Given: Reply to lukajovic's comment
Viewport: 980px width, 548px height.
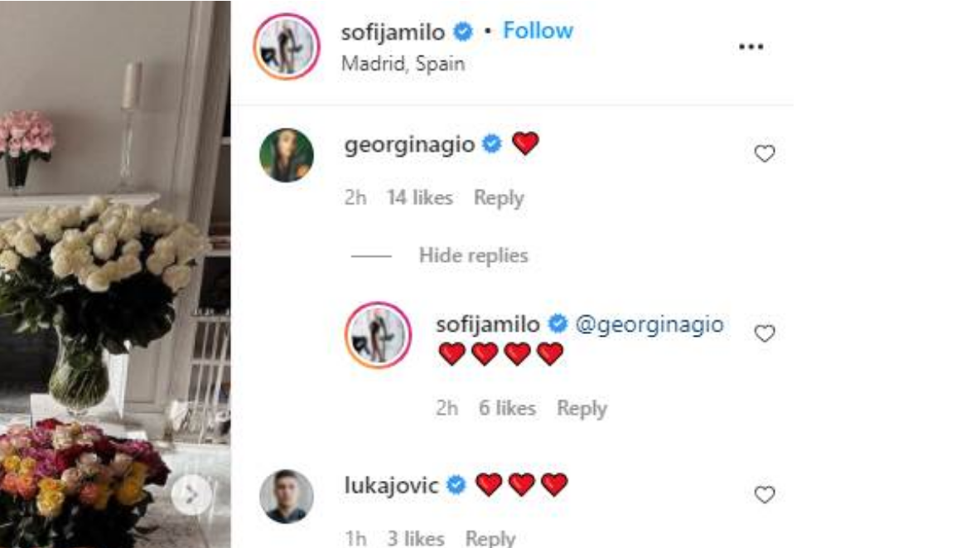Looking at the screenshot, I should (x=490, y=538).
